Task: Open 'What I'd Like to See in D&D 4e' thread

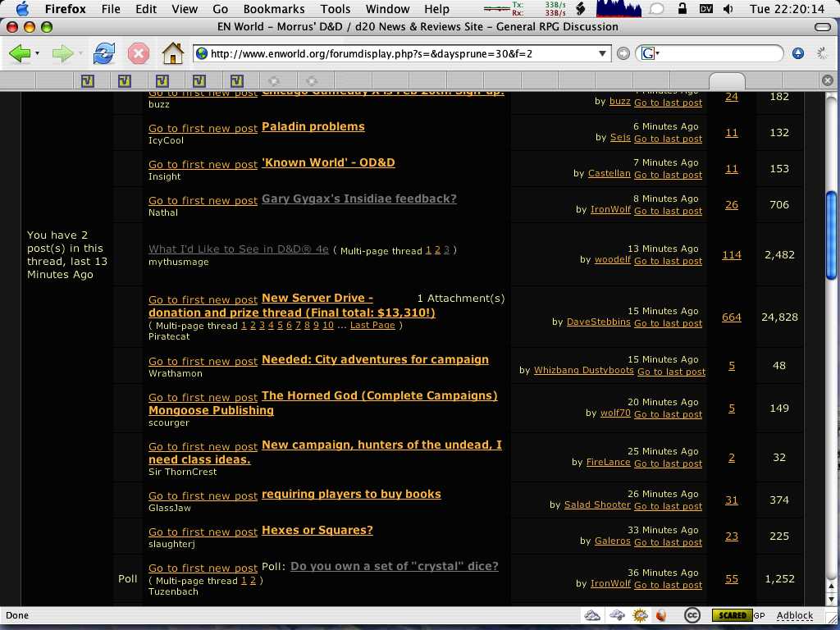Action: pos(239,249)
